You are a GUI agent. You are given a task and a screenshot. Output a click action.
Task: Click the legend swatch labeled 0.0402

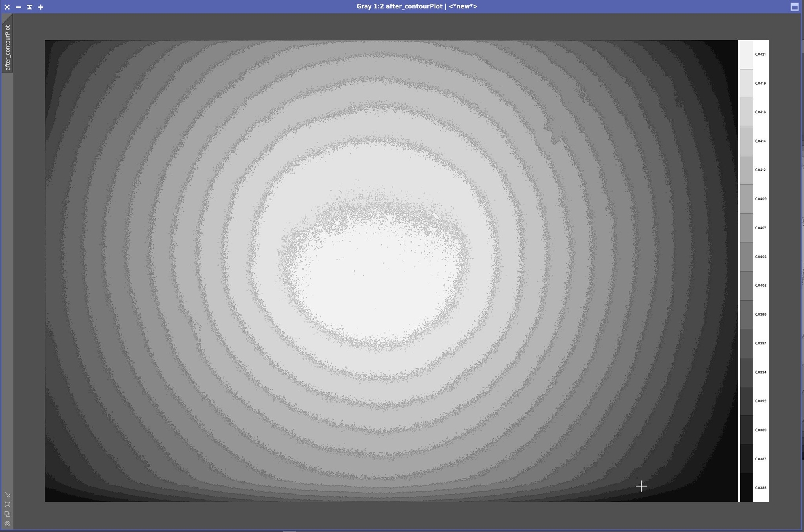click(x=747, y=285)
